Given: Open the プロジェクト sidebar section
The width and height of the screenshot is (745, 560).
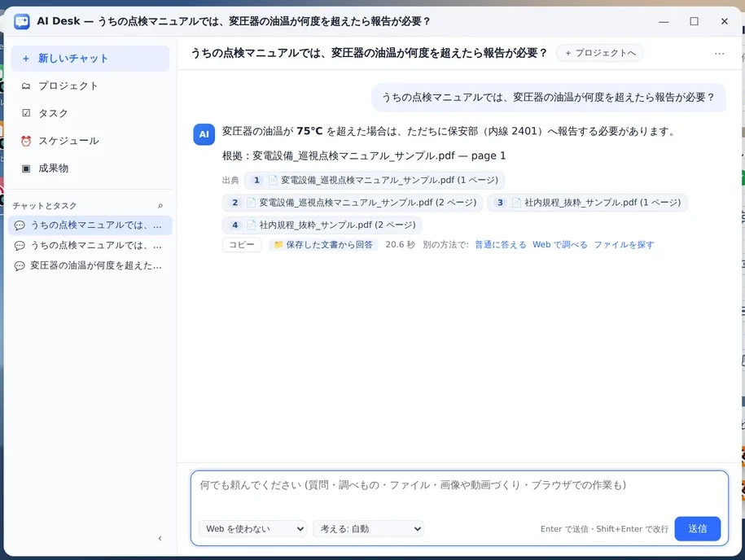Looking at the screenshot, I should (90, 86).
